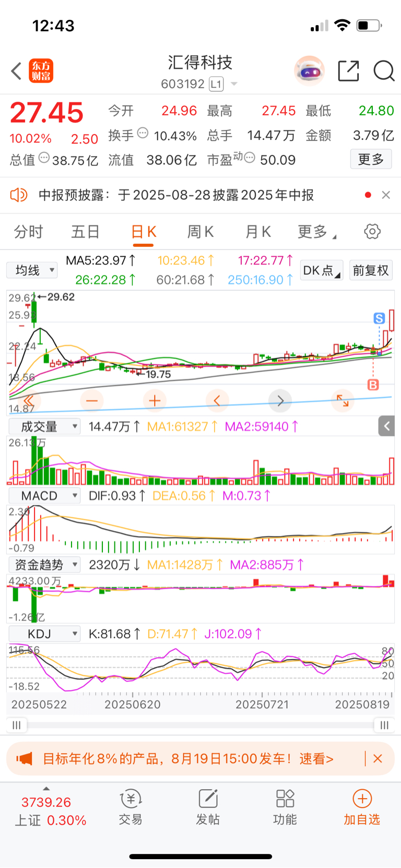Tap the DIF:0.93 value
Viewport: 401px width, 868px height.
pos(117,495)
